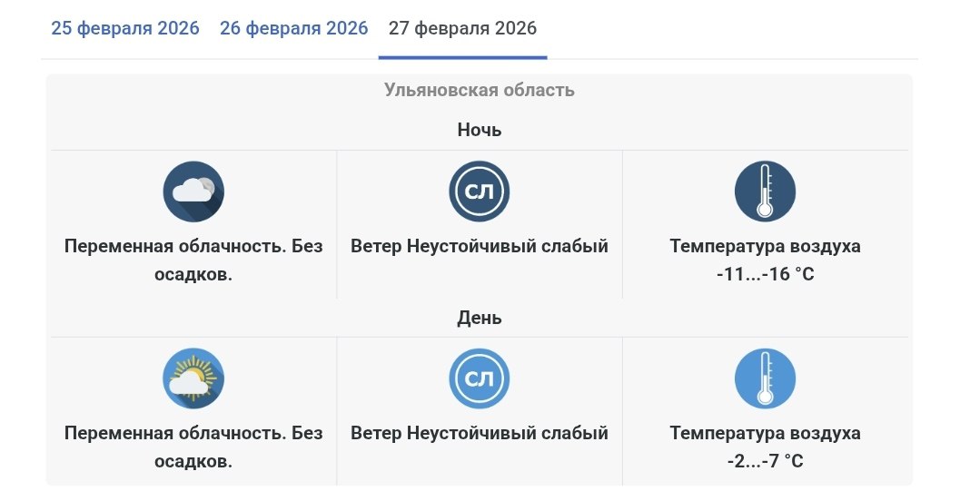Switch to the 25 февраля 2026 tab
The image size is (980, 501).
point(125,28)
